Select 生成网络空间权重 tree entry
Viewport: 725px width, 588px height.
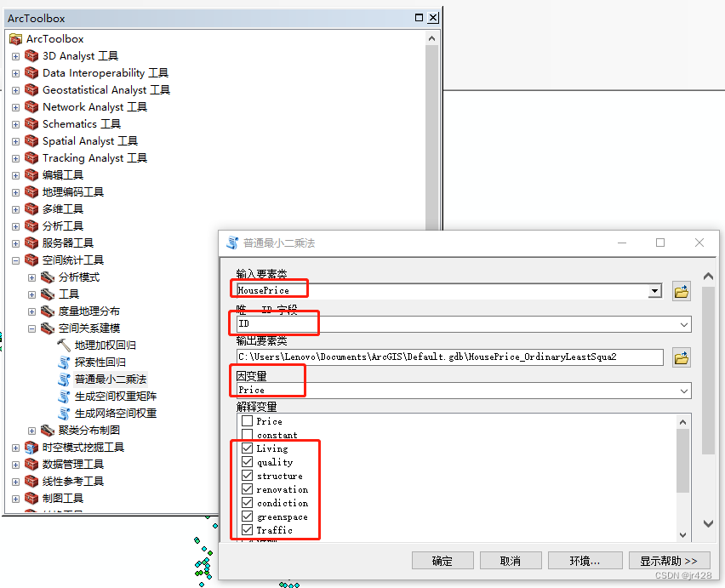click(x=116, y=414)
